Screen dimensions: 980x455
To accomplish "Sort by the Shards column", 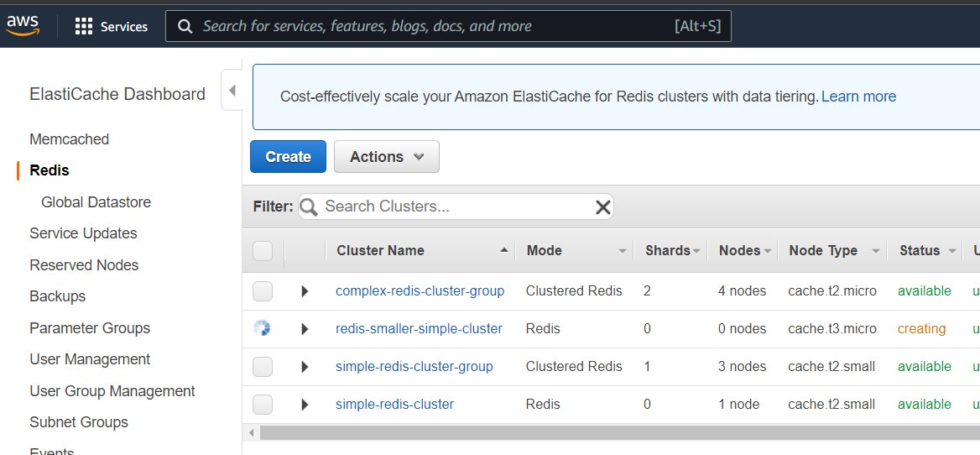I will click(670, 251).
